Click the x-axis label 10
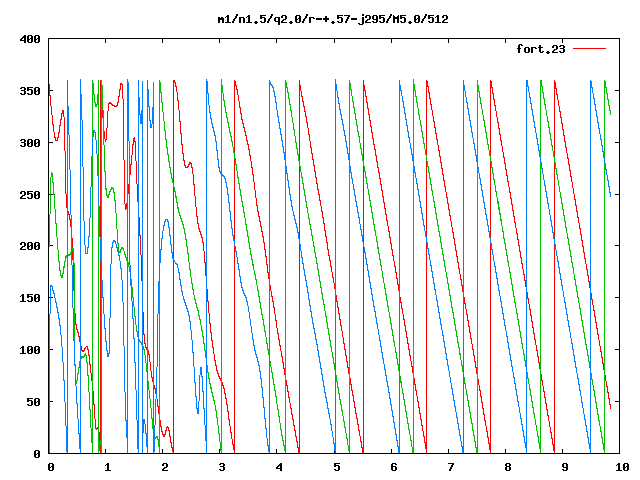The height and width of the screenshot is (480, 640). [x=622, y=467]
